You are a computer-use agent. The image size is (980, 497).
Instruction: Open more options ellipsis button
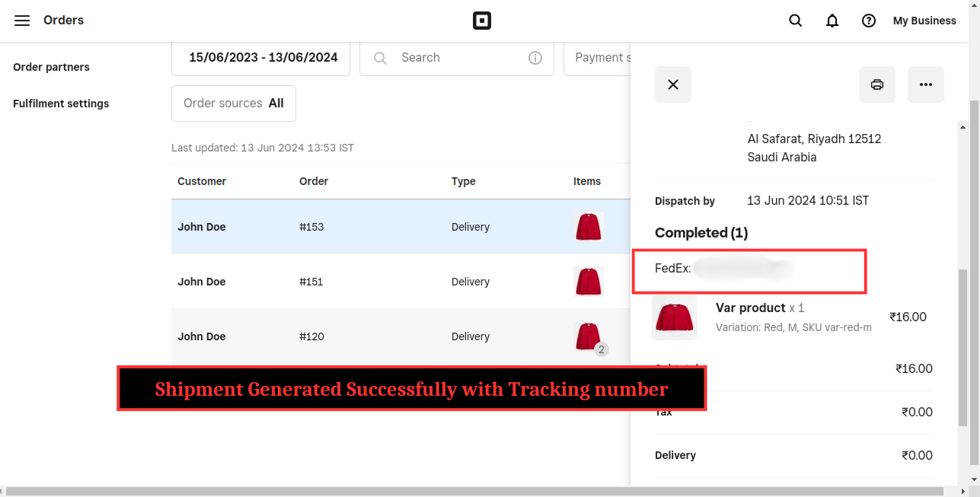click(x=925, y=84)
